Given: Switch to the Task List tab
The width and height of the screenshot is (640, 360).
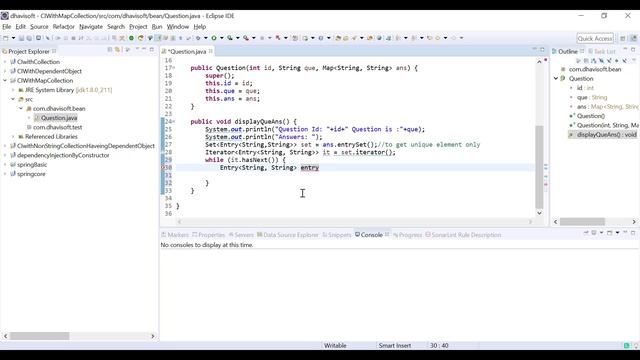Looking at the screenshot, I should pos(602,51).
